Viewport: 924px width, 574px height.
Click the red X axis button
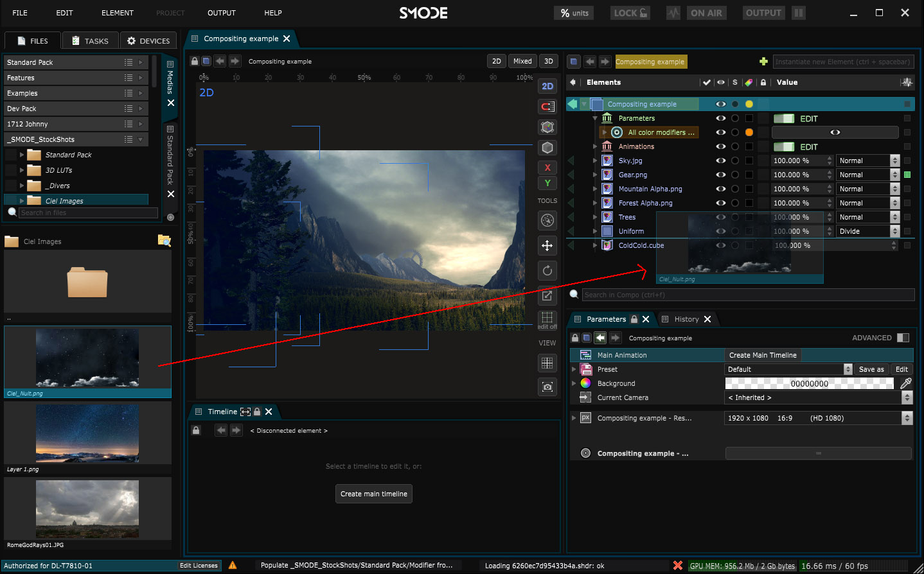(x=547, y=168)
